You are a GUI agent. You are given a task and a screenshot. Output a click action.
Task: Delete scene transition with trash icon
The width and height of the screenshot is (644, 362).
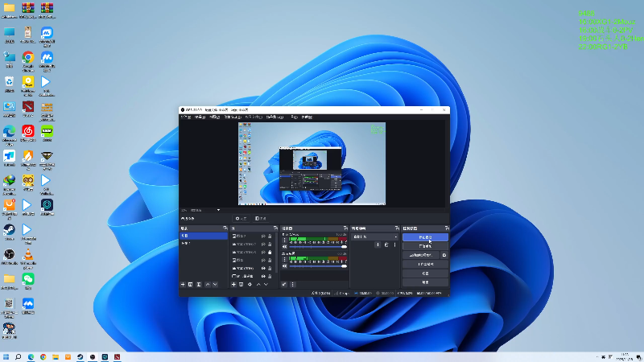(386, 245)
